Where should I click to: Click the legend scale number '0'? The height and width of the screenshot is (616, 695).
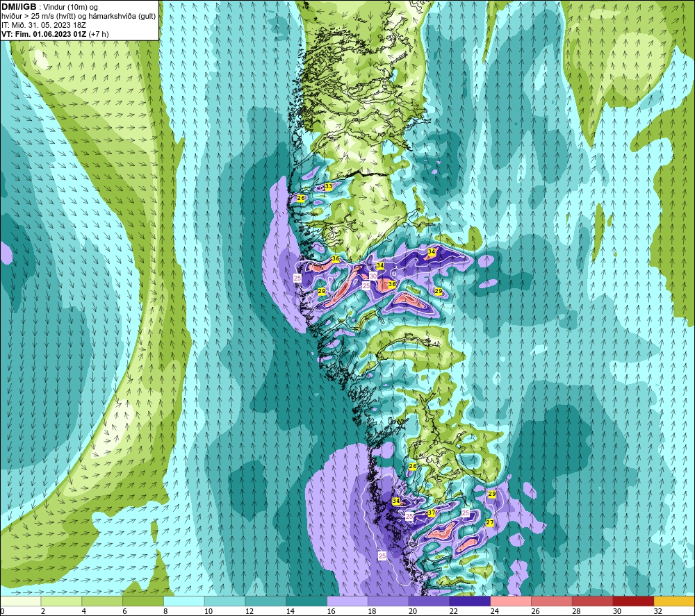[x=2, y=611]
